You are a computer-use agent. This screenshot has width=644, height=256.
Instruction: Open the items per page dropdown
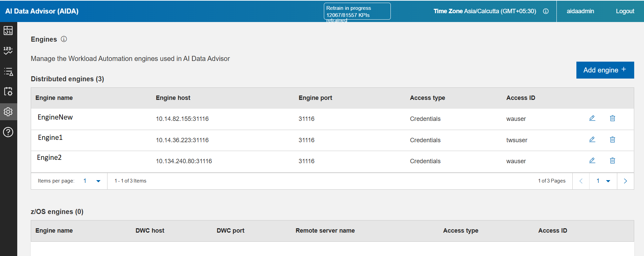(92, 181)
